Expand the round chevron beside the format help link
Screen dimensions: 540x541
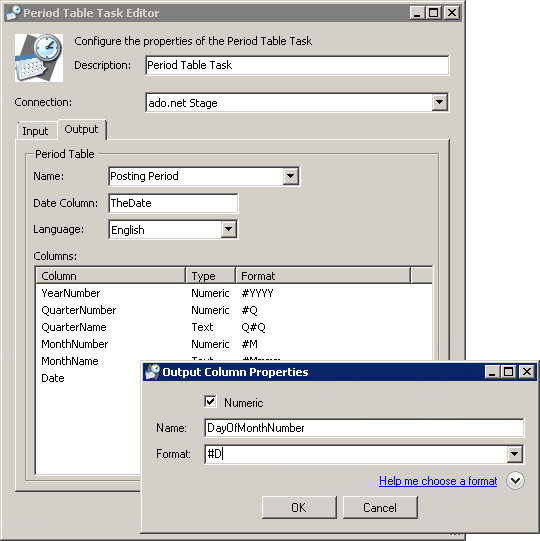pos(515,481)
